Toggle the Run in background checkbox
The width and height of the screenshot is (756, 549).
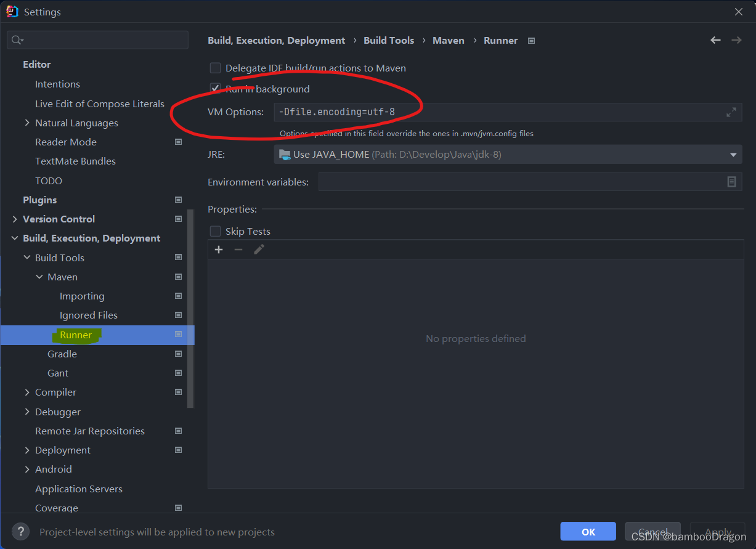[x=215, y=89]
